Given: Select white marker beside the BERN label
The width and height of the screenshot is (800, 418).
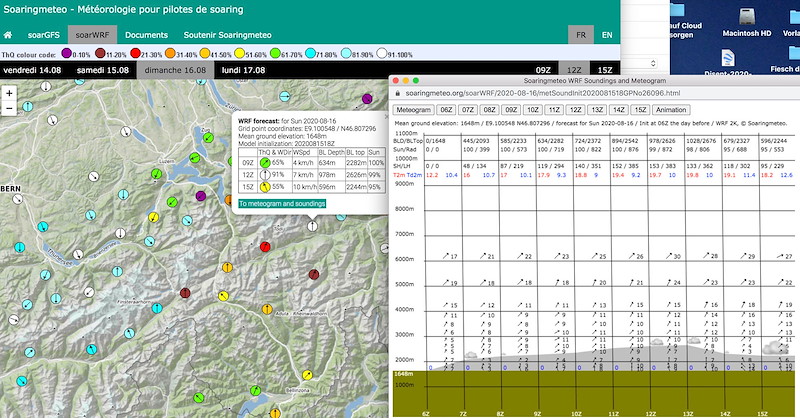Looking at the screenshot, I should (x=17, y=199).
